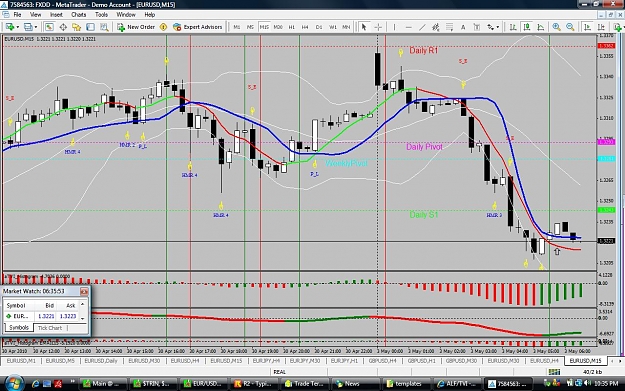Viewport: 625px width, 391px height.
Task: Switch to candlestick chart display
Action: tap(527, 27)
